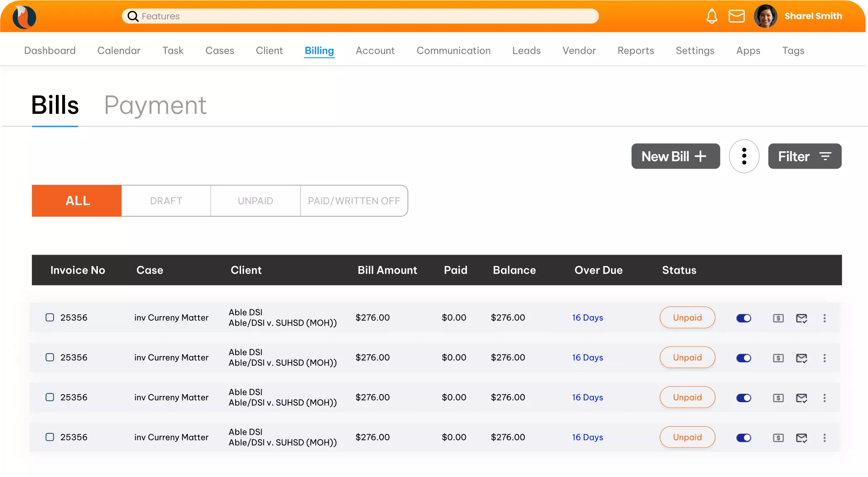Sort by the Invoice No column header
This screenshot has width=868, height=477.
point(78,270)
